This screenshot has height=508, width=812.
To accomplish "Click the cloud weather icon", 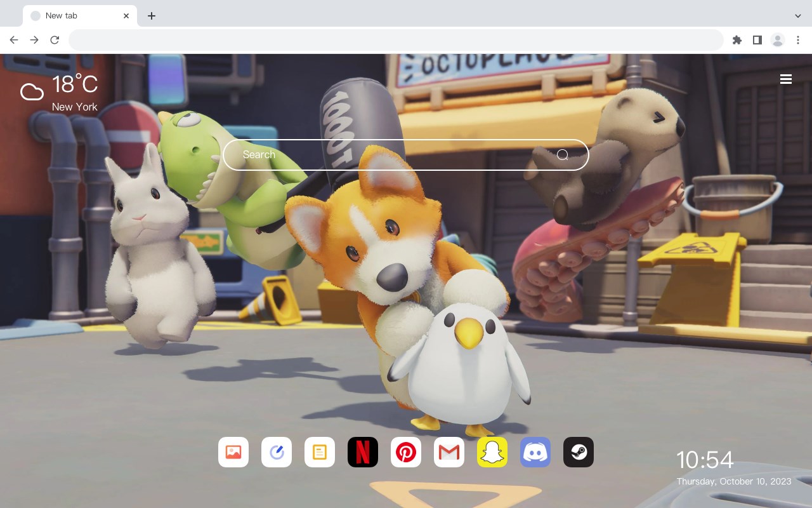I will [32, 92].
